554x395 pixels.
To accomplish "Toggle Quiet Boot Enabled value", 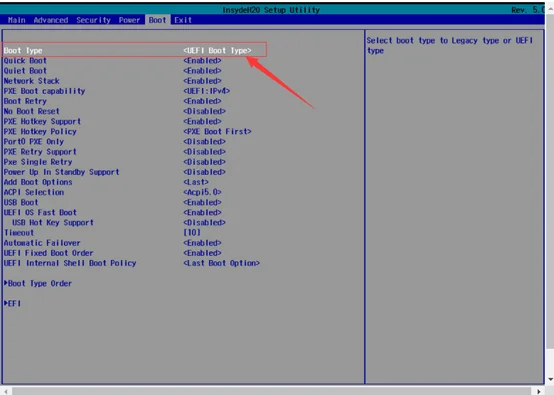I will (202, 71).
